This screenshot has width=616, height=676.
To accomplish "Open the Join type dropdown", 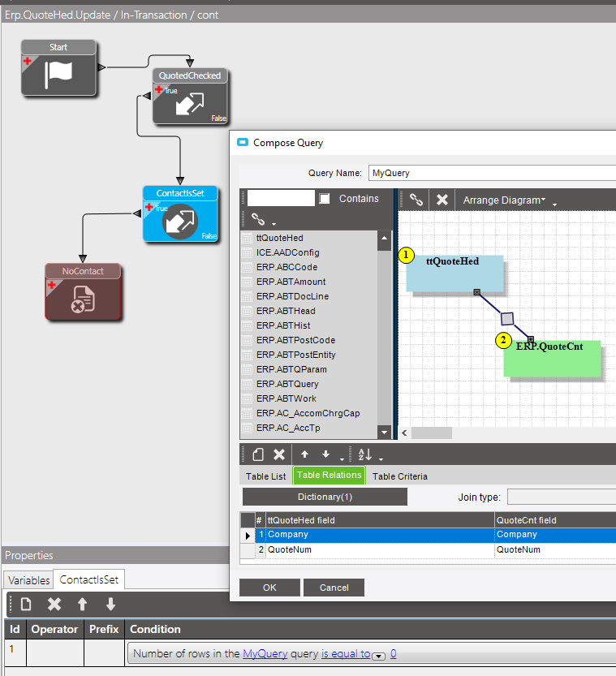I will tap(562, 497).
